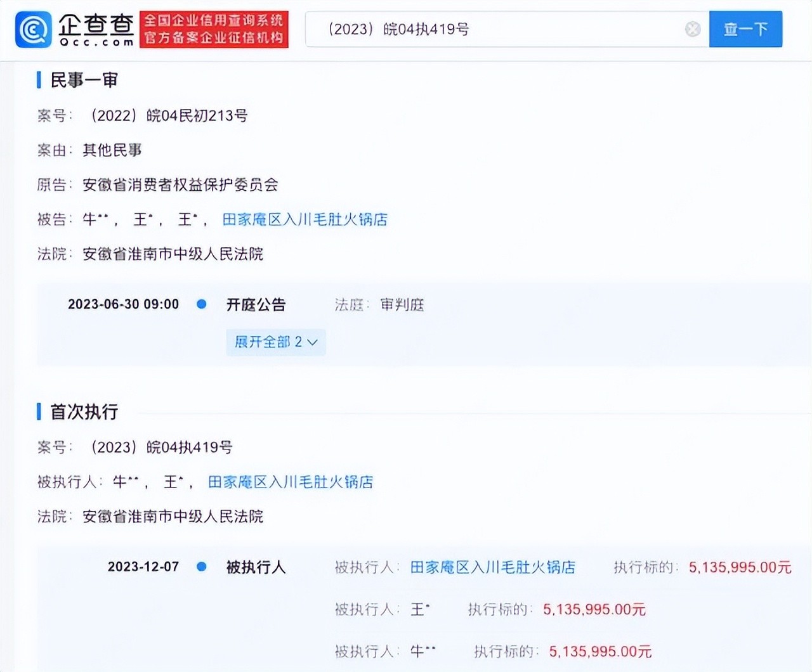Click the Qcc blue logo icon
The image size is (812, 672).
pos(33,29)
